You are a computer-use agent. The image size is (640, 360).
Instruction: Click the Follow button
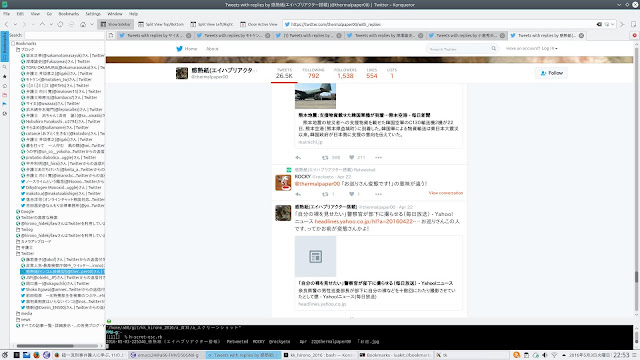coord(551,73)
